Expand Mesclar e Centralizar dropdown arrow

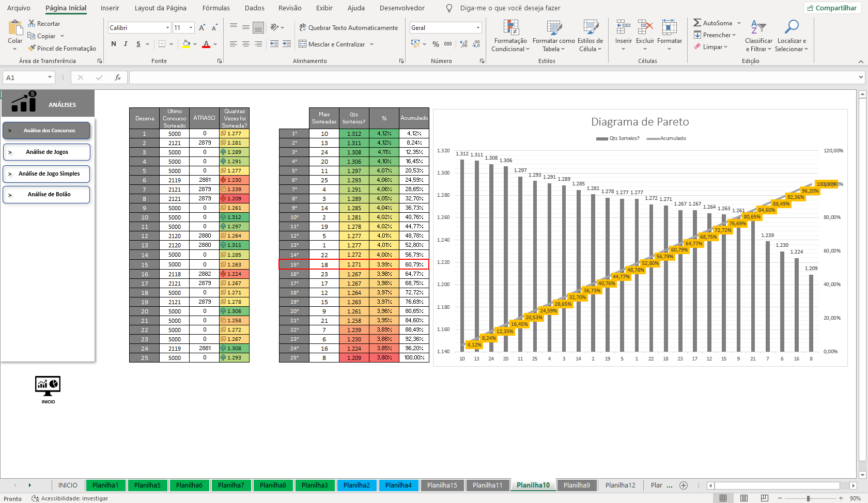pos(371,44)
